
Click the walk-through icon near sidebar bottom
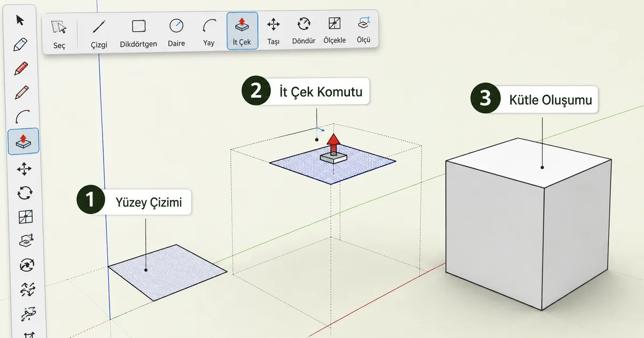28,314
